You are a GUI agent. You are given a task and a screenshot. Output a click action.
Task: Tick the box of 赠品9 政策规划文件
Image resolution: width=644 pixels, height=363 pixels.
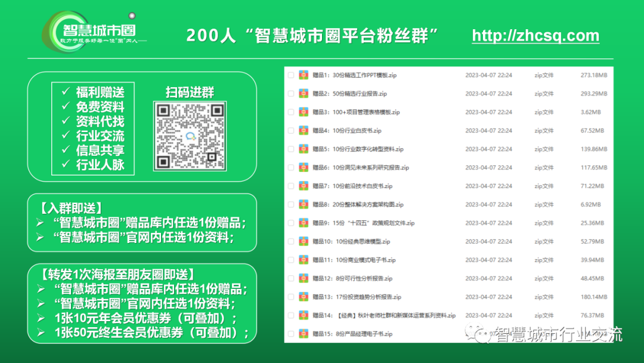[x=291, y=223]
